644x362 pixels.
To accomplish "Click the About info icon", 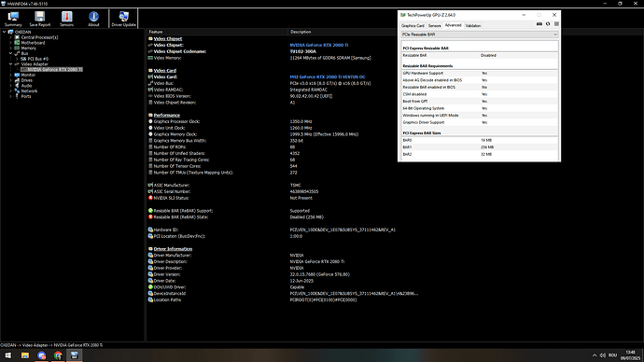I will (93, 19).
